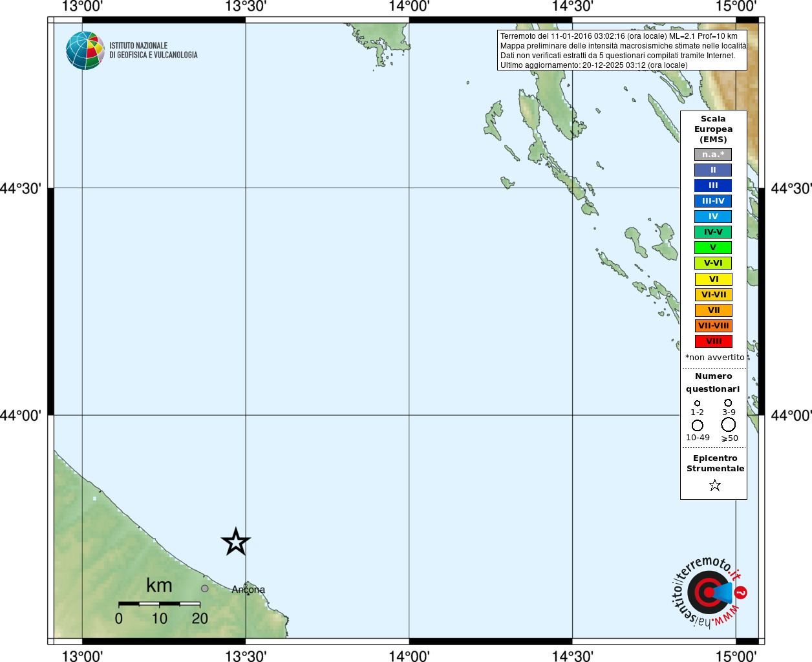Click the *non avvertito footnote

(715, 358)
